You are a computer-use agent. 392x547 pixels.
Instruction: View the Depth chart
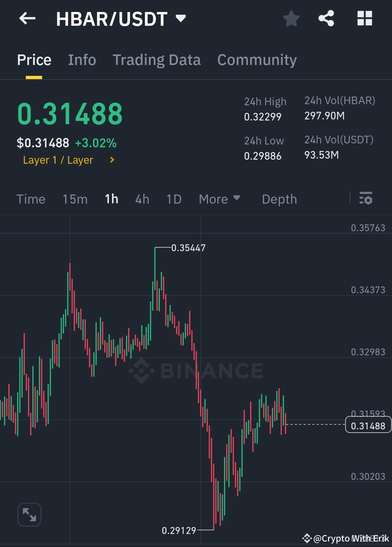279,199
